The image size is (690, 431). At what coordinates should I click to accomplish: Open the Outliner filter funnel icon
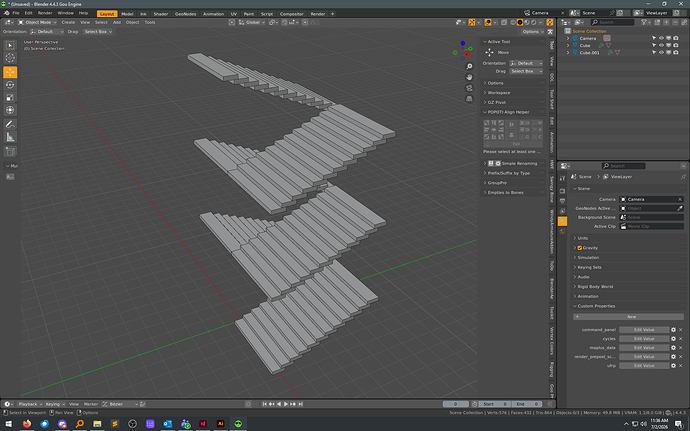[644, 22]
